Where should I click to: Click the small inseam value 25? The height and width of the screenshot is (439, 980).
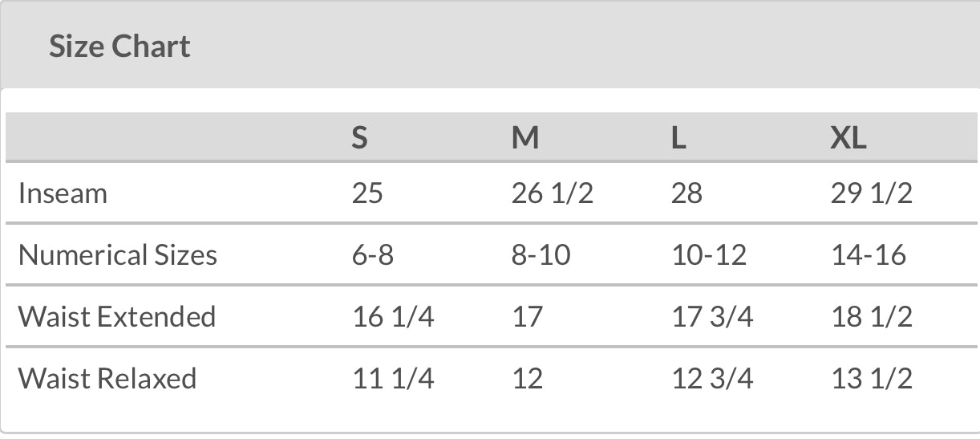pyautogui.click(x=367, y=193)
